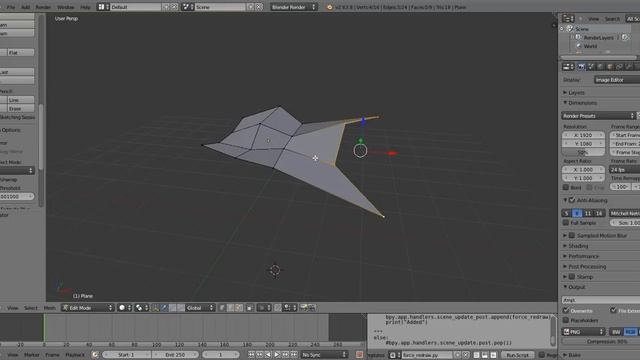The image size is (640, 360).
Task: Open the outliner editor type selector icon
Action: point(568,18)
